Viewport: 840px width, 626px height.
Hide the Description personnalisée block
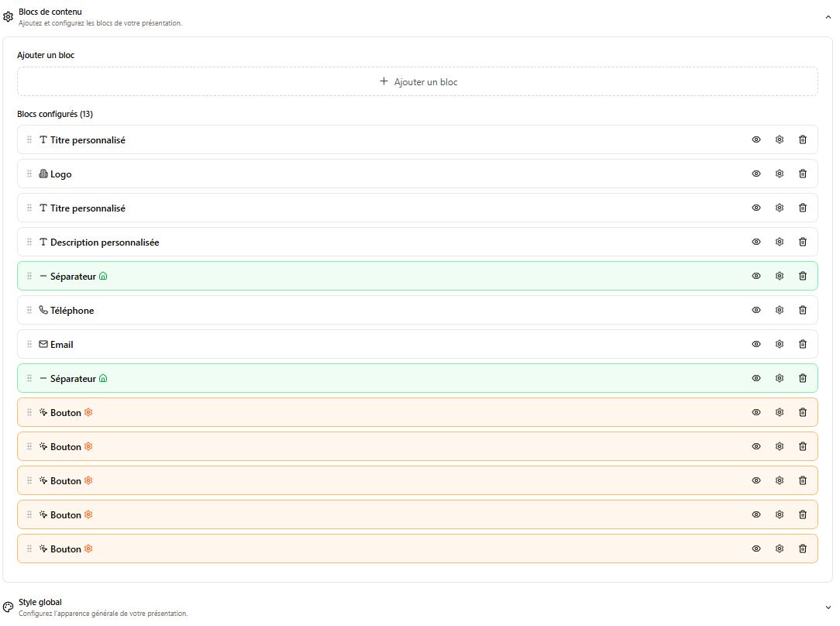tap(756, 242)
